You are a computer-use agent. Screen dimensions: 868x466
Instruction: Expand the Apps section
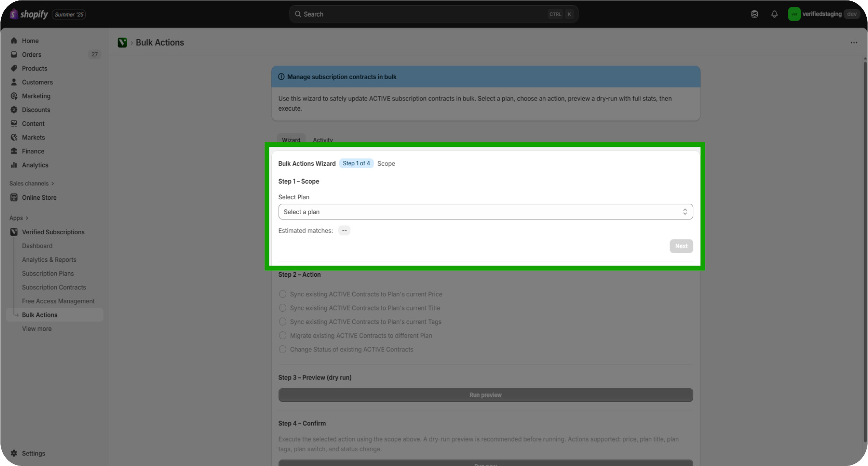click(19, 218)
